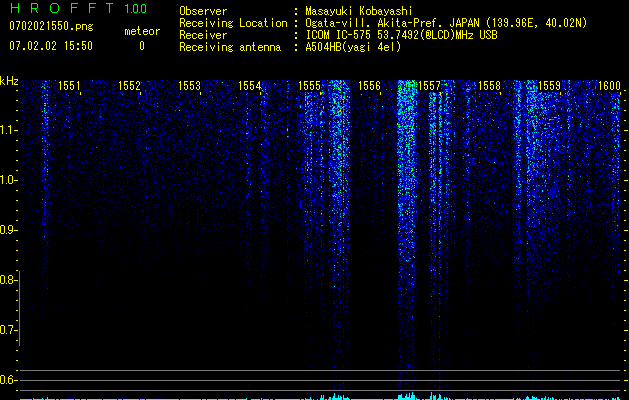Click the HROFFT title text
Image resolution: width=629 pixels, height=400 pixels.
[x=62, y=8]
